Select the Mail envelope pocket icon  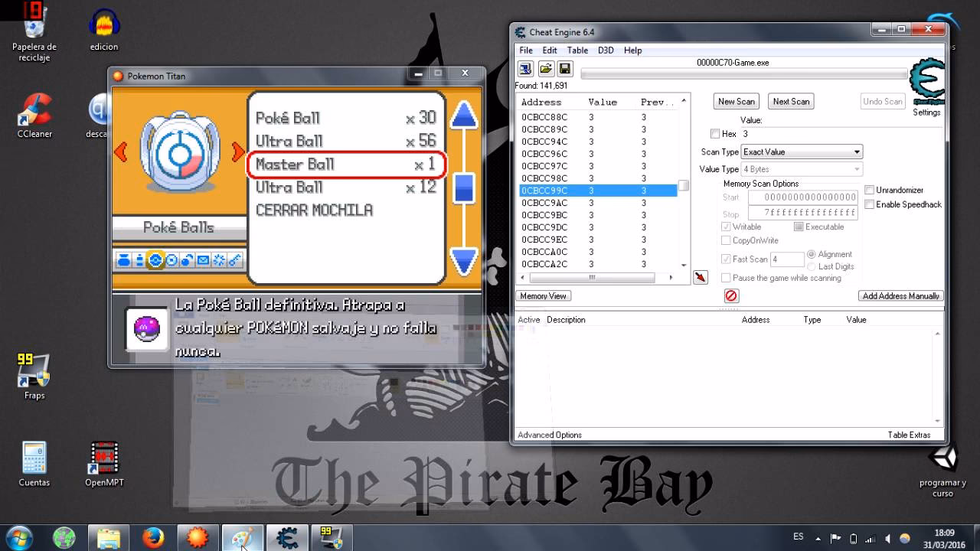(203, 260)
